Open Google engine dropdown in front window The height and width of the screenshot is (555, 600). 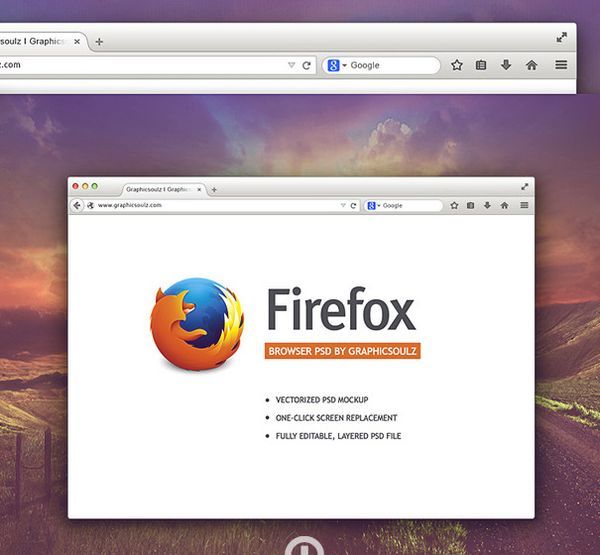(x=374, y=206)
